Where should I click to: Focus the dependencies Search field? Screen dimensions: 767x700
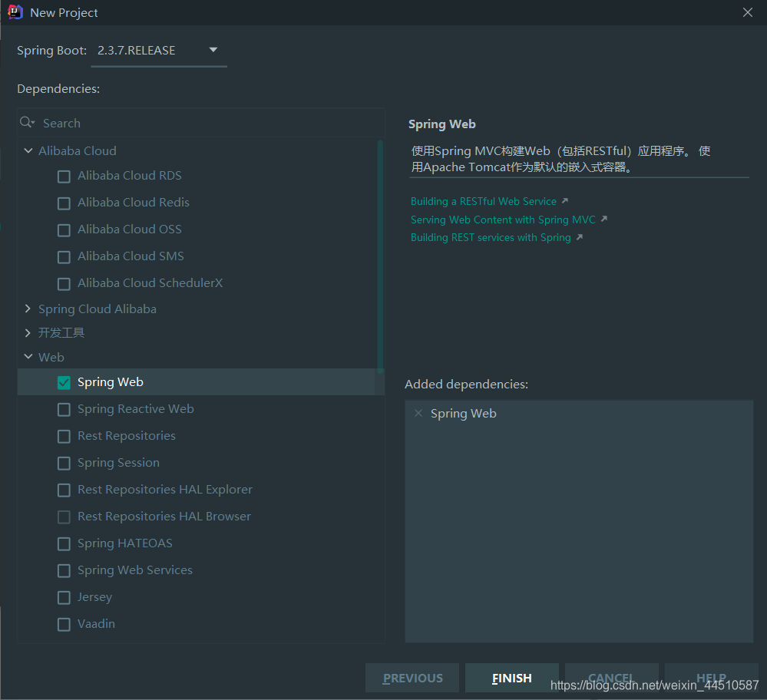pos(200,123)
